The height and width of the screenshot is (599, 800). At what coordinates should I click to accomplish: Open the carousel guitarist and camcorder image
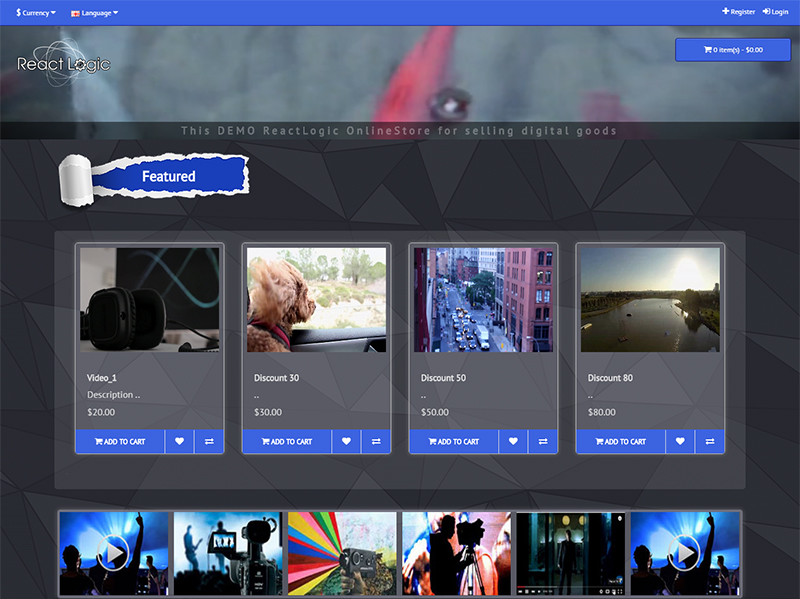[x=228, y=554]
